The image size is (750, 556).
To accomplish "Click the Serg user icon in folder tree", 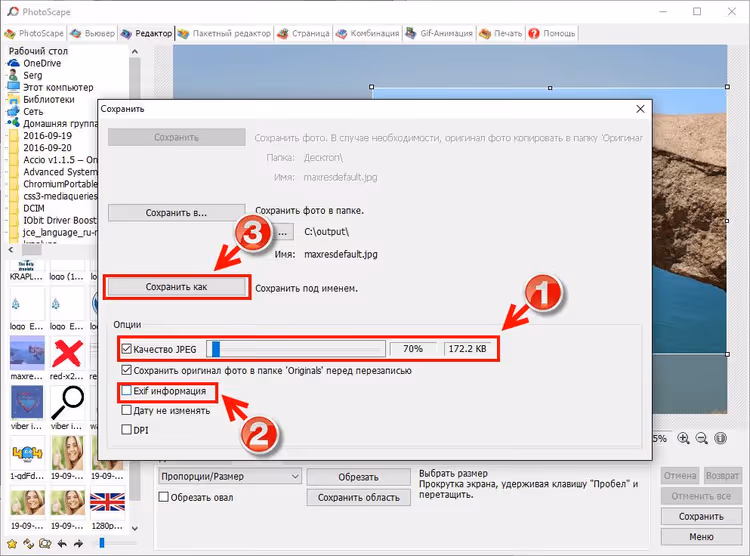I will tap(13, 75).
